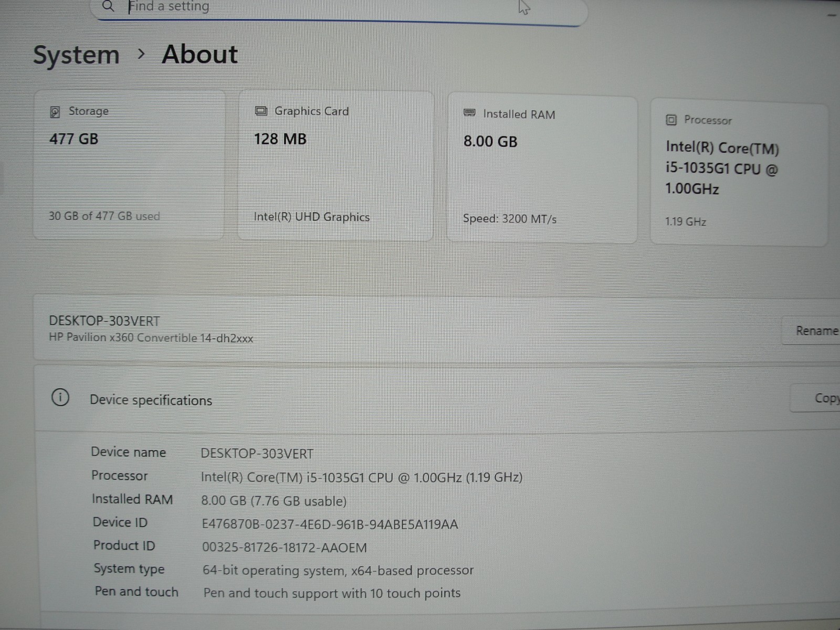Click the Installed RAM chip icon
Image resolution: width=840 pixels, height=630 pixels.
469,113
